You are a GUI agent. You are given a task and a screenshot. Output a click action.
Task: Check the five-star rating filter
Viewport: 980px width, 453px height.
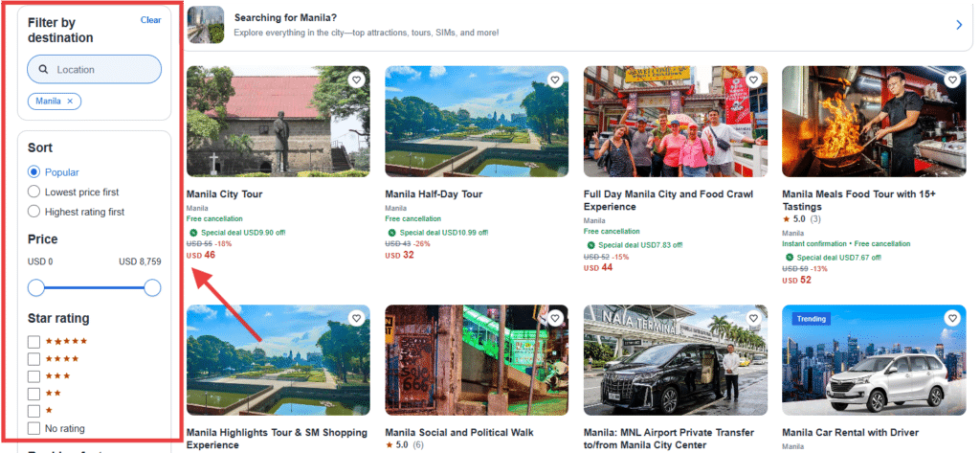coord(33,342)
